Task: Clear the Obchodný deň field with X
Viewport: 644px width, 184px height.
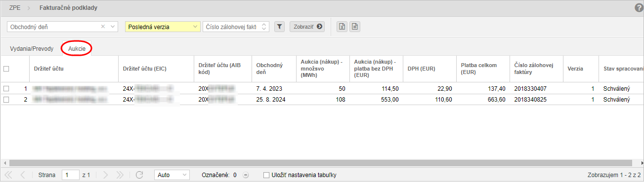Action: (103, 27)
